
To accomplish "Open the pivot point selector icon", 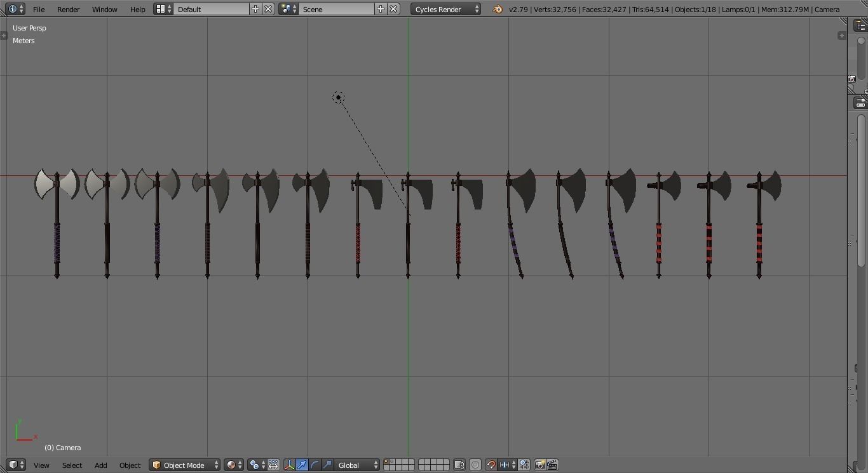I will pyautogui.click(x=253, y=465).
